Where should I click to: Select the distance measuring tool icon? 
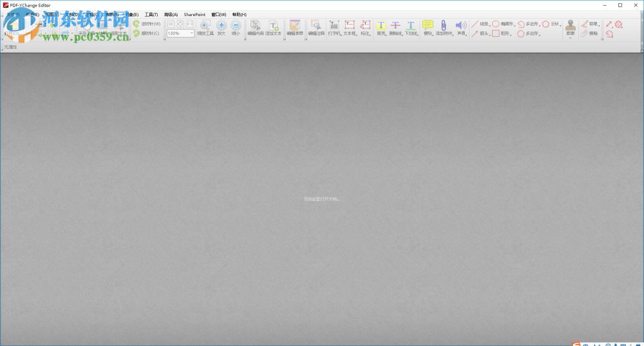609,24
